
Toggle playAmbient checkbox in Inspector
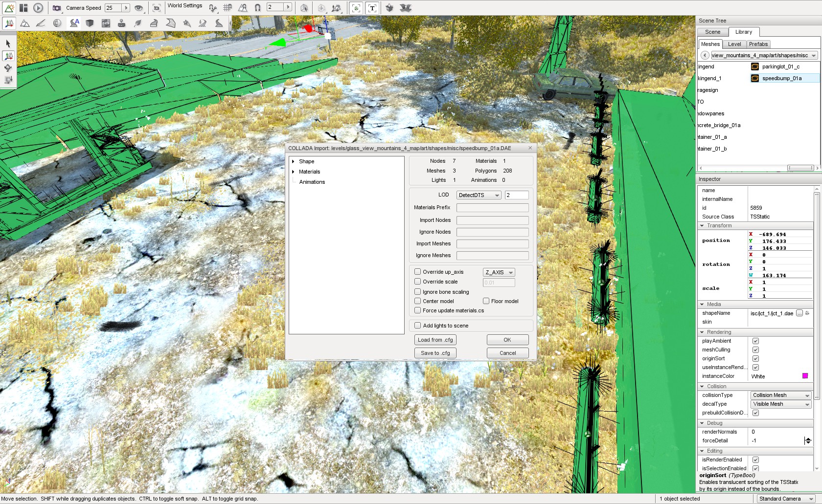point(755,341)
